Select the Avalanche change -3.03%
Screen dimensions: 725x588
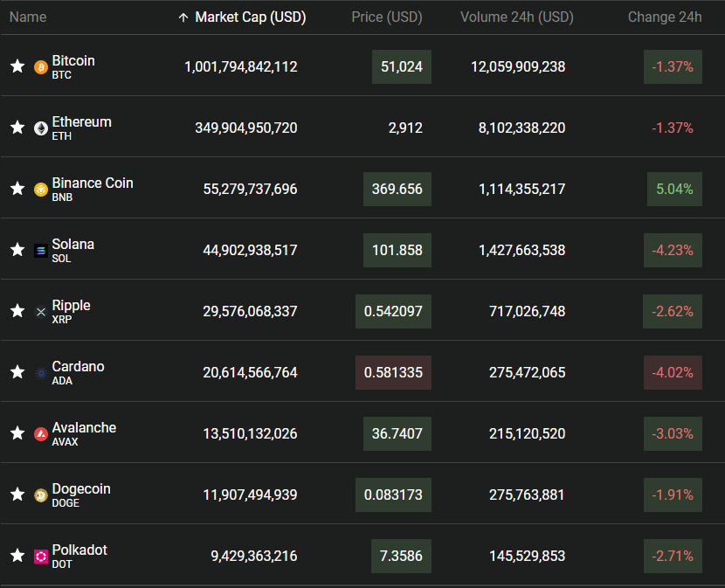click(673, 433)
